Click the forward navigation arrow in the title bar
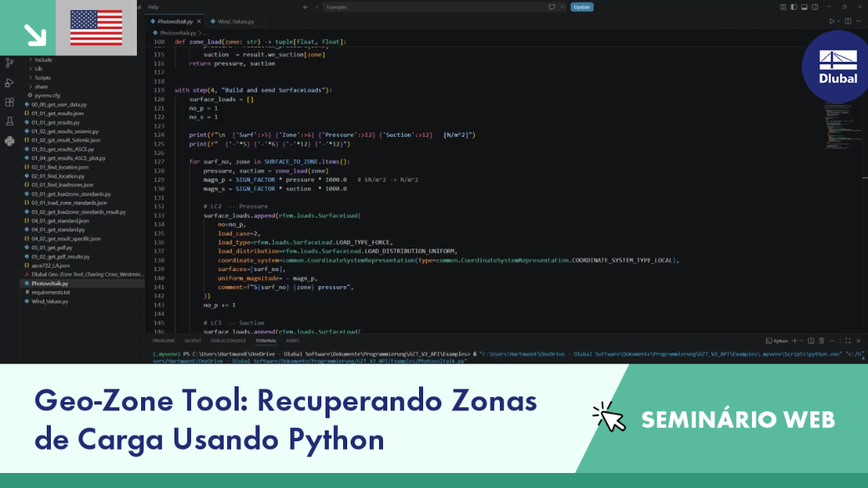The width and height of the screenshot is (868, 488). click(x=316, y=8)
